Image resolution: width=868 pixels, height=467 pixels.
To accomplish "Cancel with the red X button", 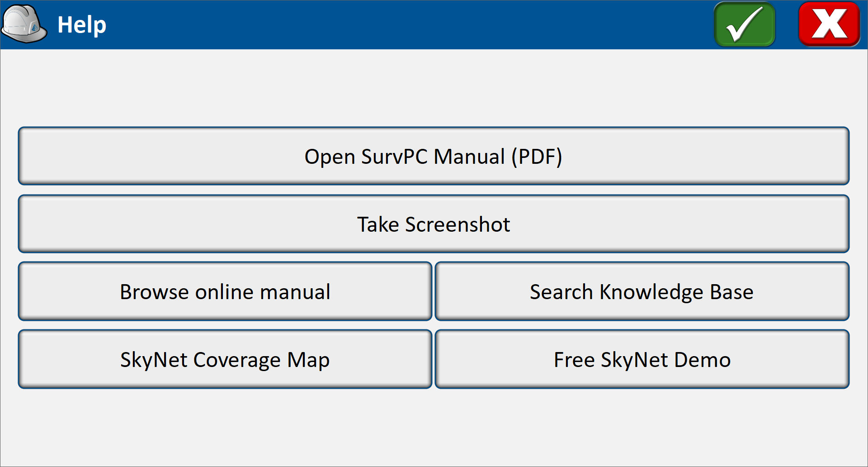I will click(x=829, y=24).
